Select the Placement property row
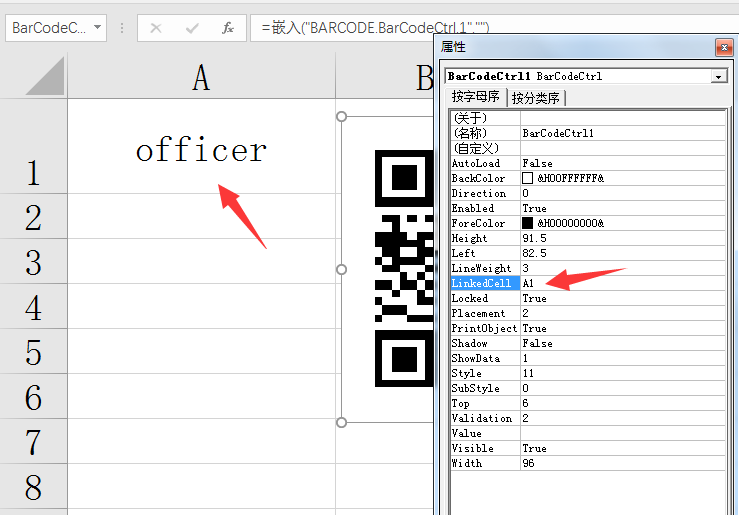Viewport: 739px width, 515px height. click(x=588, y=313)
